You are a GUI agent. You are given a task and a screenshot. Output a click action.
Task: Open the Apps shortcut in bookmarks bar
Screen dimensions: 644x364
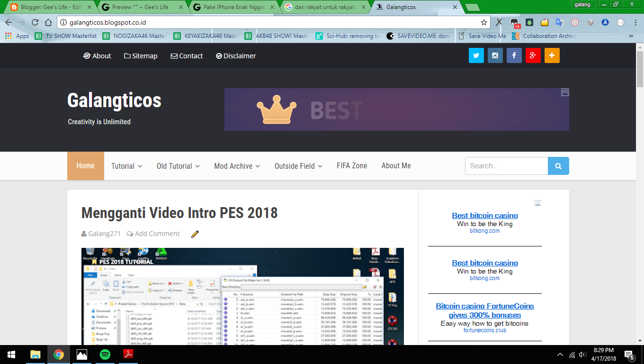[17, 36]
